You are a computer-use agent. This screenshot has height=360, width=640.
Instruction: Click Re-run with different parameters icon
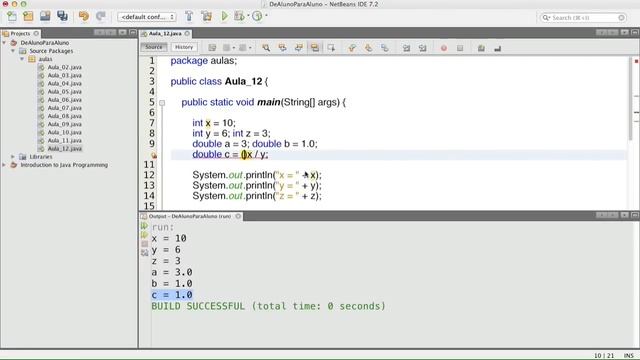144,235
